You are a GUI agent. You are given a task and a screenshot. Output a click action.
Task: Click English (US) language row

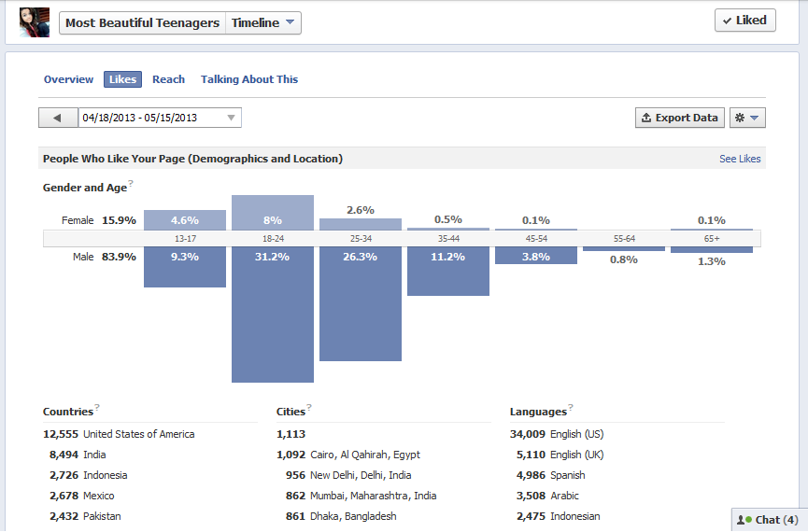point(557,434)
